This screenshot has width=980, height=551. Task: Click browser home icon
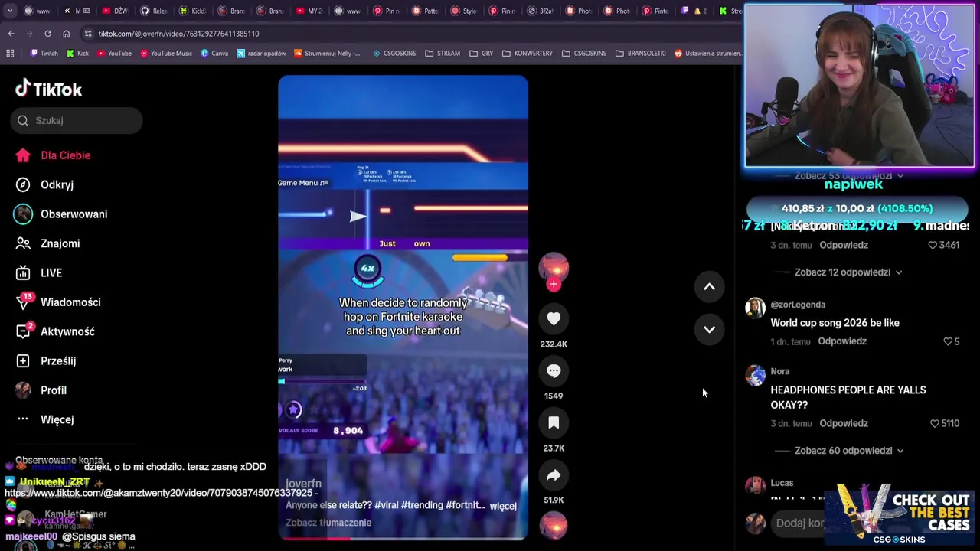[x=66, y=34]
